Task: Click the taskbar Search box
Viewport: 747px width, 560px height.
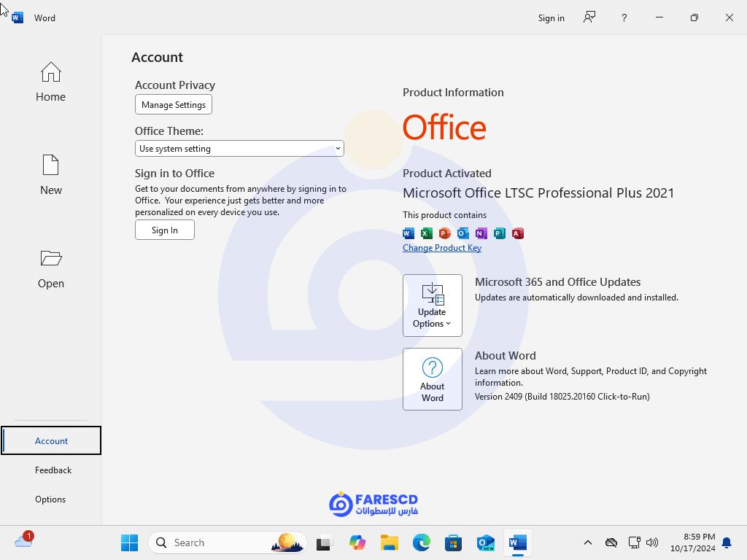Action: [x=228, y=542]
